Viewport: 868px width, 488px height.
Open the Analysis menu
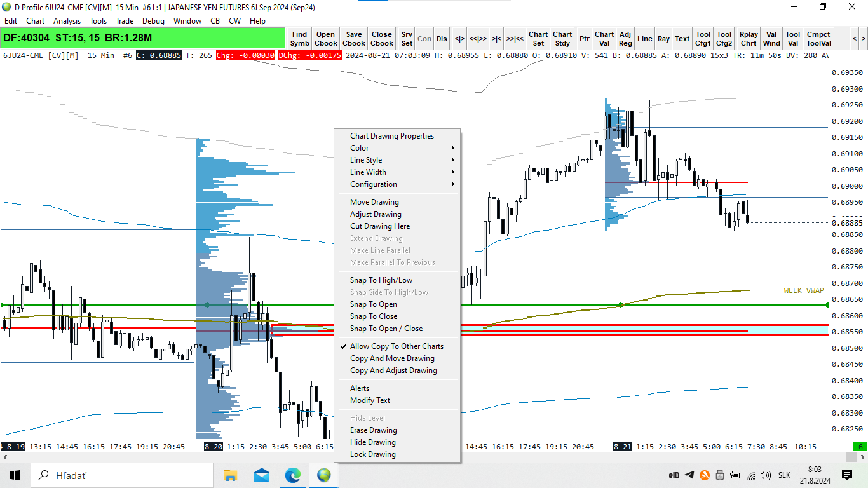67,21
